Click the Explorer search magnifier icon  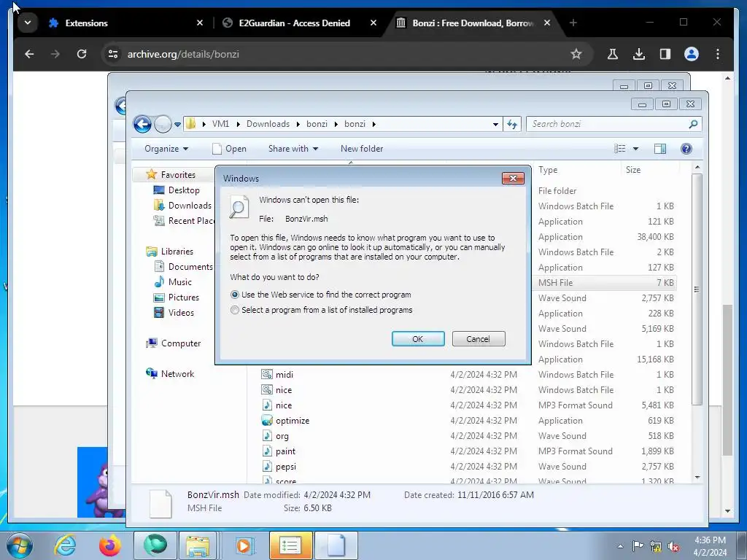click(693, 124)
